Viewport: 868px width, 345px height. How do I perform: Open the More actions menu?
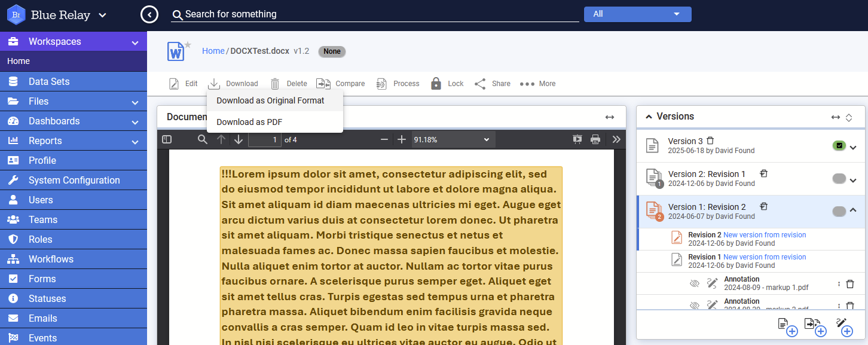537,84
